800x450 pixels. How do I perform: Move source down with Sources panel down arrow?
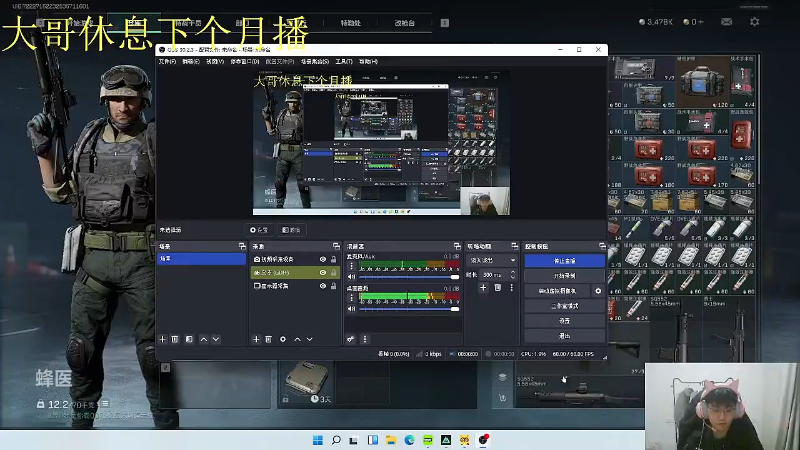[x=309, y=339]
